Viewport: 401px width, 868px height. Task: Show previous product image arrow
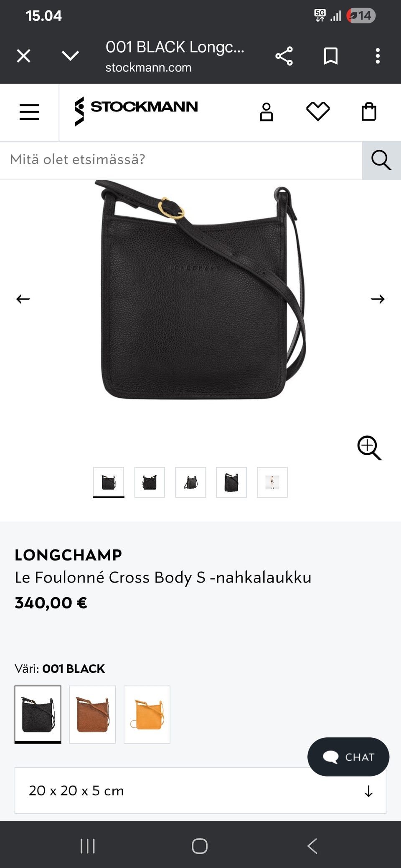pyautogui.click(x=23, y=299)
